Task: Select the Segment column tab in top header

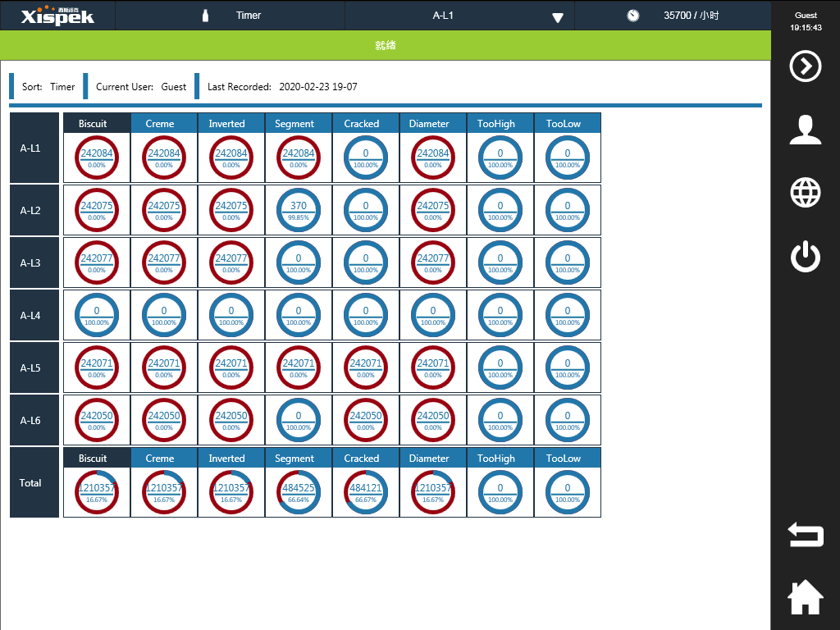Action: (x=299, y=123)
